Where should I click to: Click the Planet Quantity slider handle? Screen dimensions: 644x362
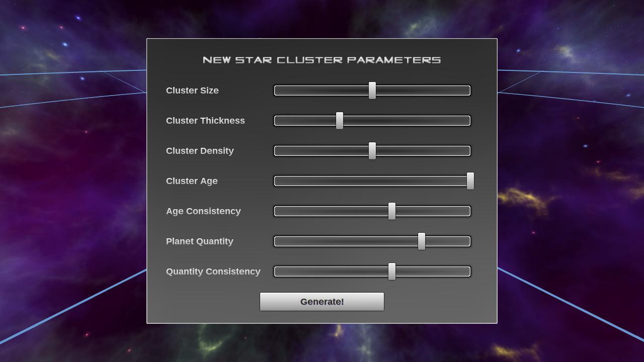point(422,241)
